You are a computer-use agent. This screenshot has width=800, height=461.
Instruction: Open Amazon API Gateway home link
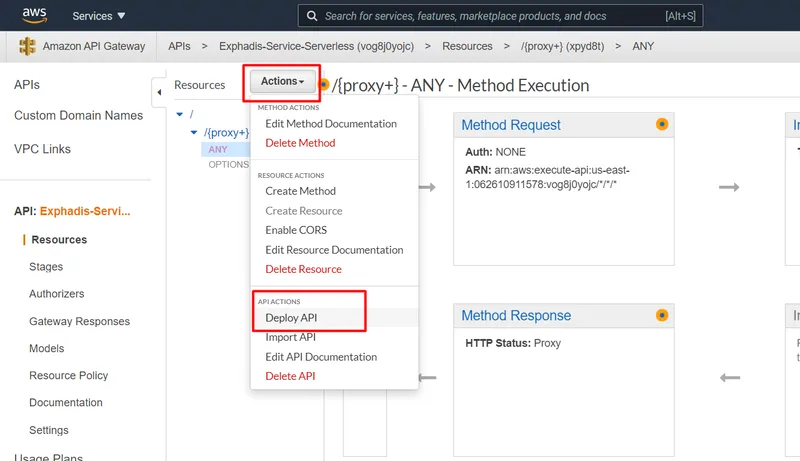click(94, 46)
